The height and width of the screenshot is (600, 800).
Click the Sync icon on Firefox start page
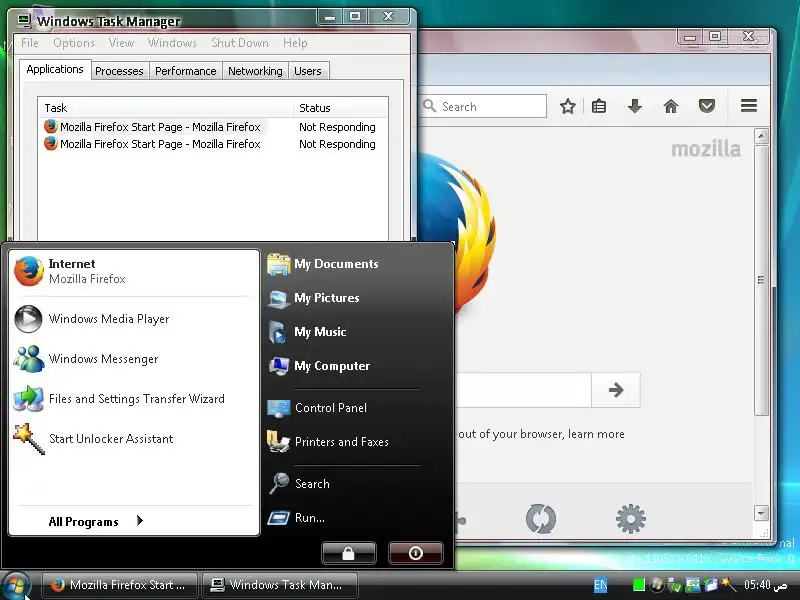(540, 518)
